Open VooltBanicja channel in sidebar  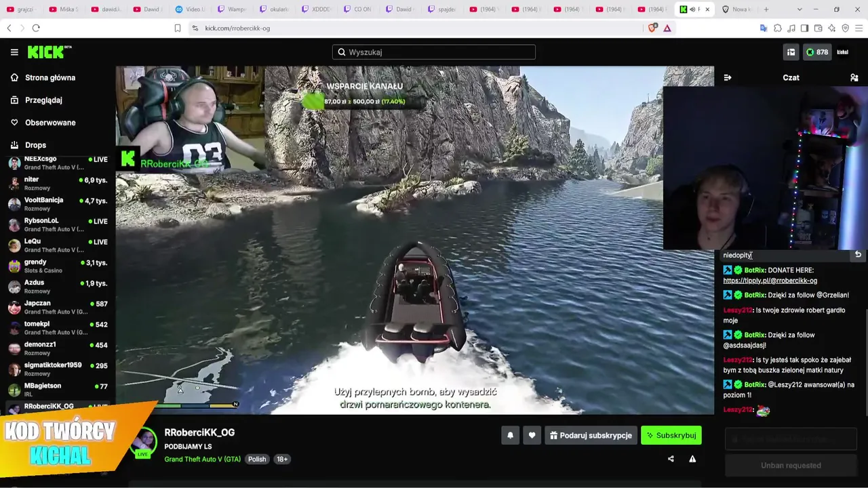[x=58, y=204]
